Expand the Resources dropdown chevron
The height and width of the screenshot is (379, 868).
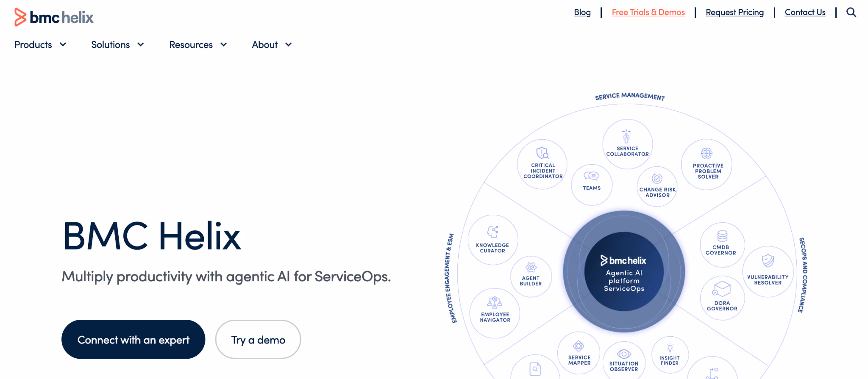[x=224, y=44]
